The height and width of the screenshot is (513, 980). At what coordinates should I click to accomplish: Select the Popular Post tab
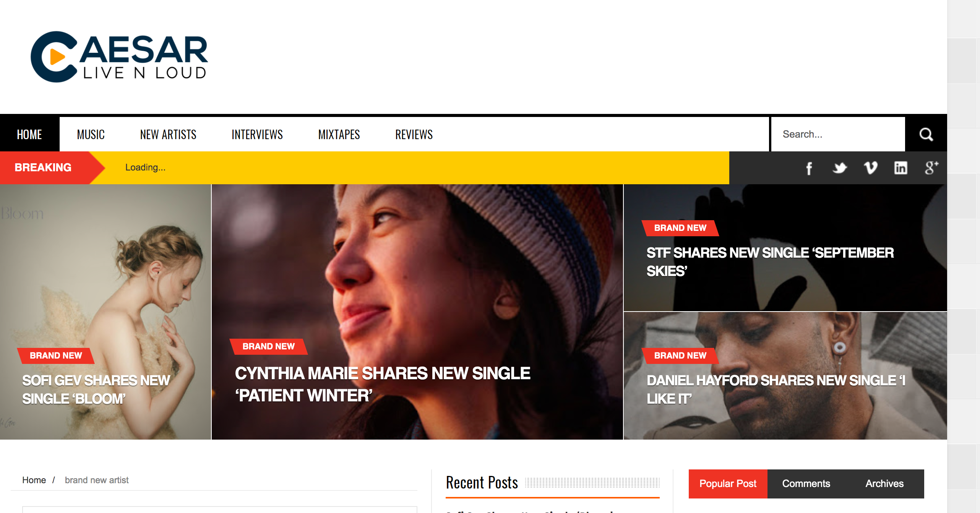click(728, 484)
